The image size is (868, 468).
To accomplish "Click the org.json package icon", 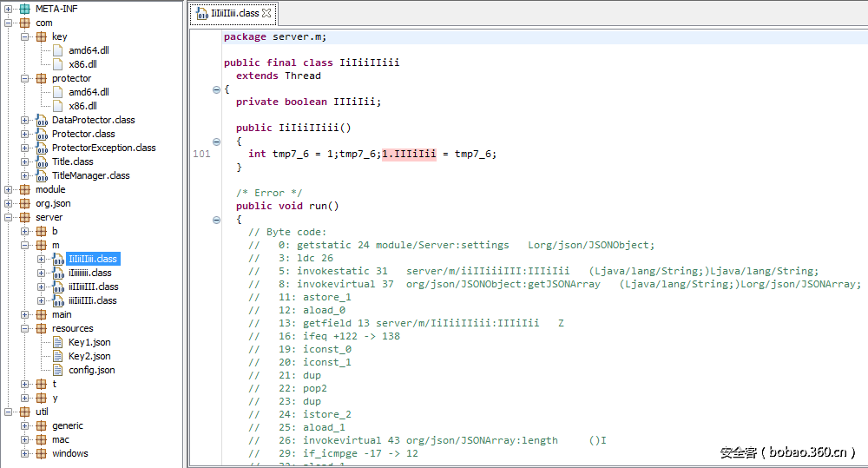I will coord(25,203).
